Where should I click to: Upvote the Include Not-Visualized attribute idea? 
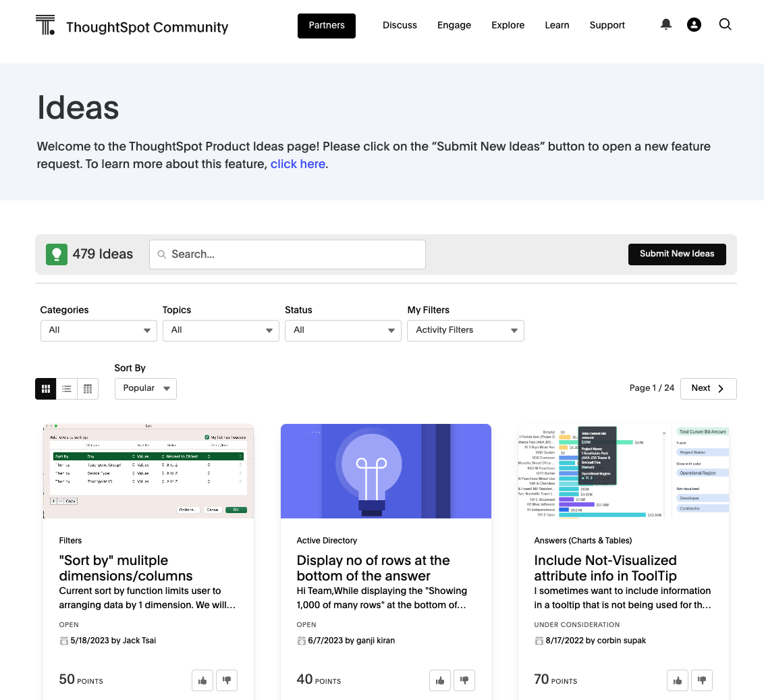click(677, 680)
